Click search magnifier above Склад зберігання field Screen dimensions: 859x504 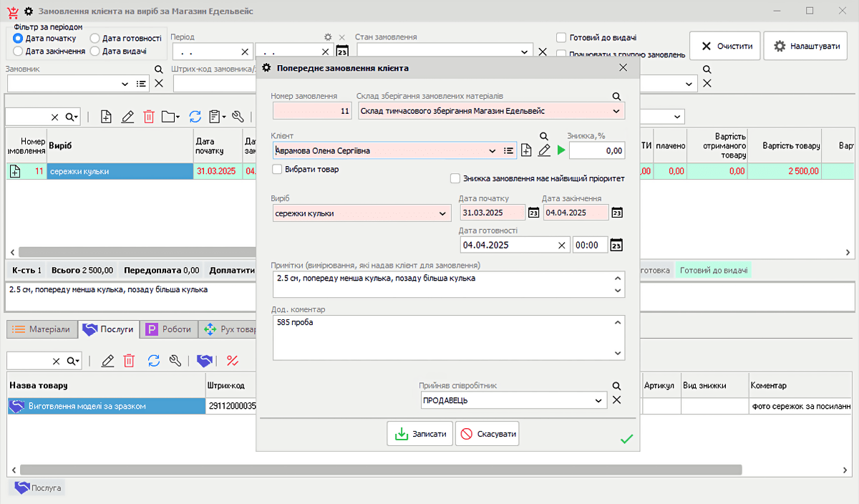[x=616, y=96]
